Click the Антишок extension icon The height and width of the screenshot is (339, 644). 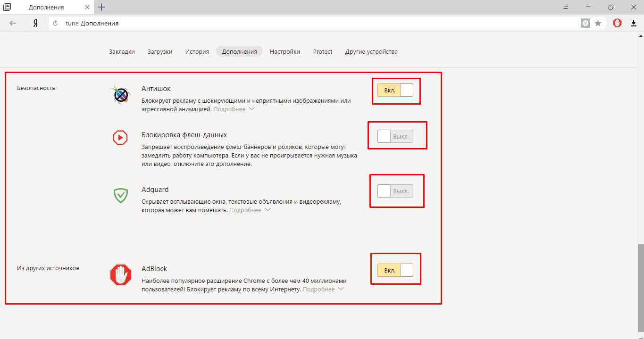[x=120, y=94]
